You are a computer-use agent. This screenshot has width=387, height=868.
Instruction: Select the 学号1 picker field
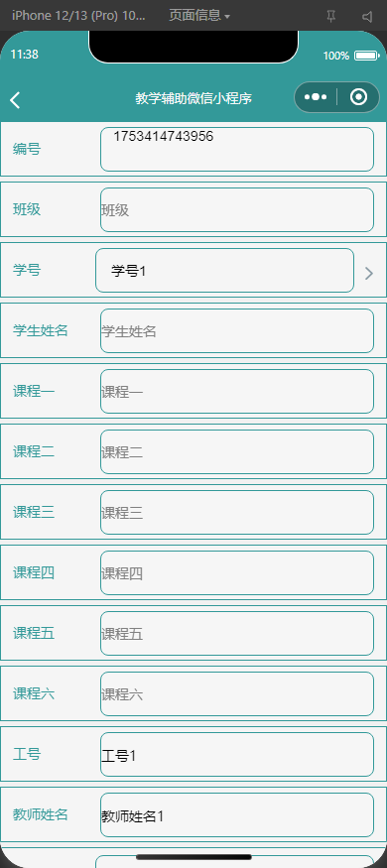[x=224, y=270]
